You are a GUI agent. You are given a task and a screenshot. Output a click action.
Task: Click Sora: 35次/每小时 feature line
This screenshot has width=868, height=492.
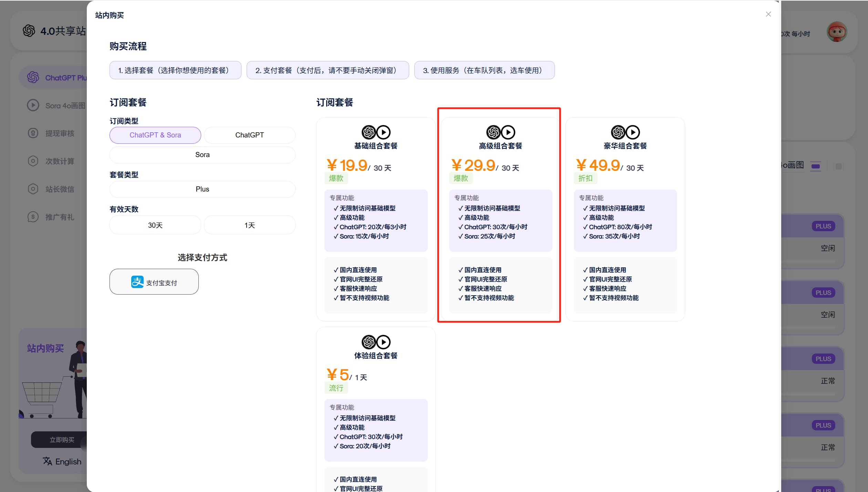(611, 236)
